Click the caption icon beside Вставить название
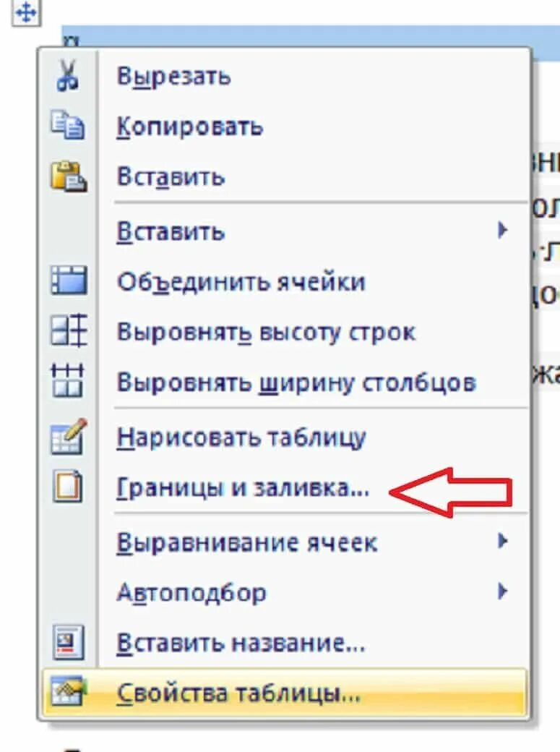The height and width of the screenshot is (752, 560). [69, 642]
